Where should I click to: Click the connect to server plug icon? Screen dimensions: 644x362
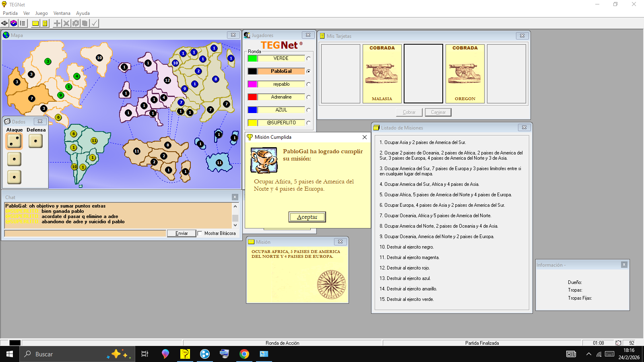tap(4, 23)
